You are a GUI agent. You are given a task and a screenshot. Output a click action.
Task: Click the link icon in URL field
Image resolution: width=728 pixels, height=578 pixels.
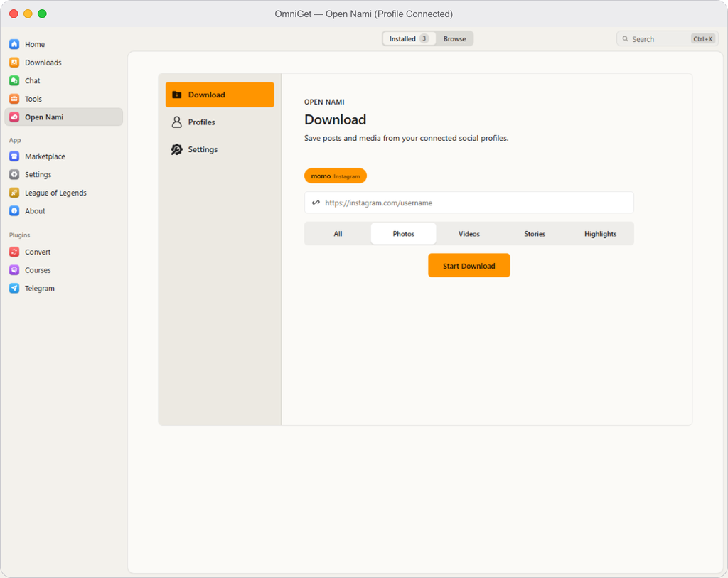[316, 203]
